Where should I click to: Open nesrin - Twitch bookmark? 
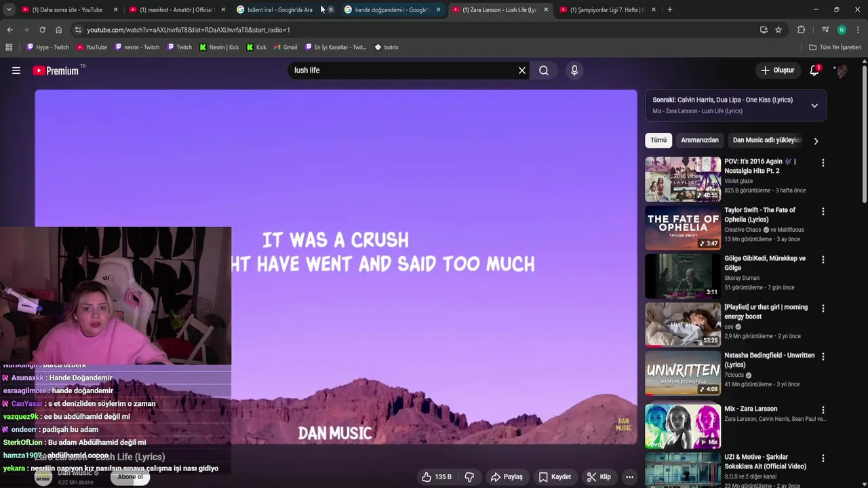click(x=137, y=47)
